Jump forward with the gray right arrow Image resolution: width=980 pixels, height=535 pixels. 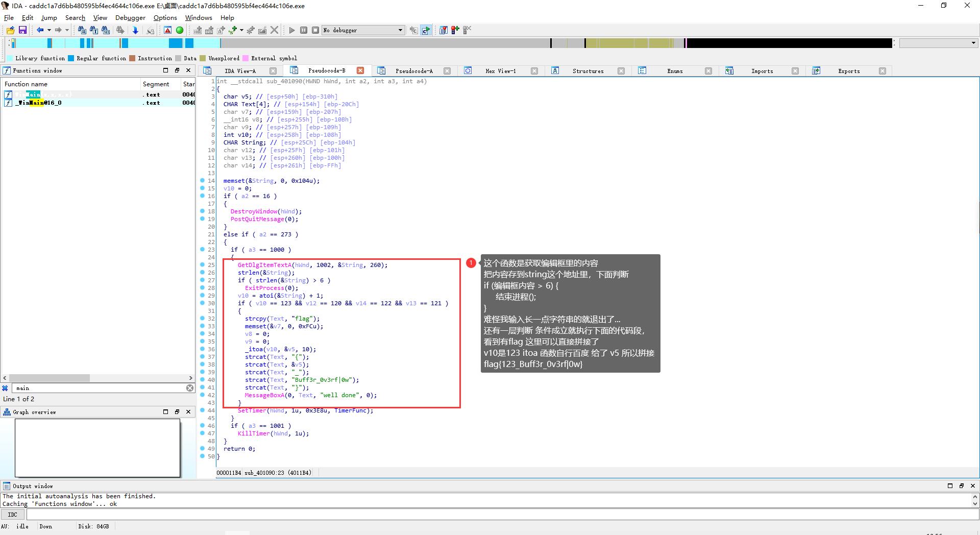pos(58,30)
